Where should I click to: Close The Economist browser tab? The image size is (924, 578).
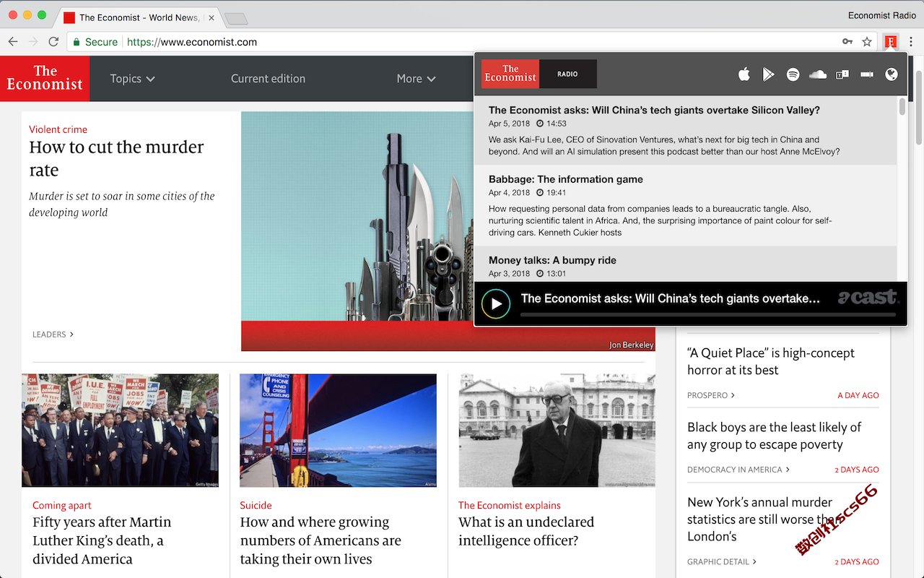point(212,17)
